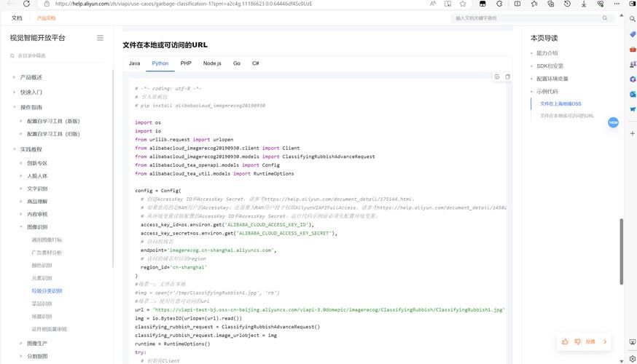The image size is (637, 364).
Task: Click the thumbs-up feedback icon
Action: click(565, 341)
